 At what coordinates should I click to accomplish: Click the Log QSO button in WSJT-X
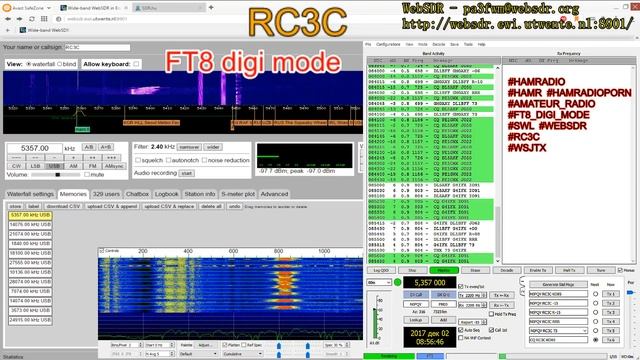pos(381,270)
